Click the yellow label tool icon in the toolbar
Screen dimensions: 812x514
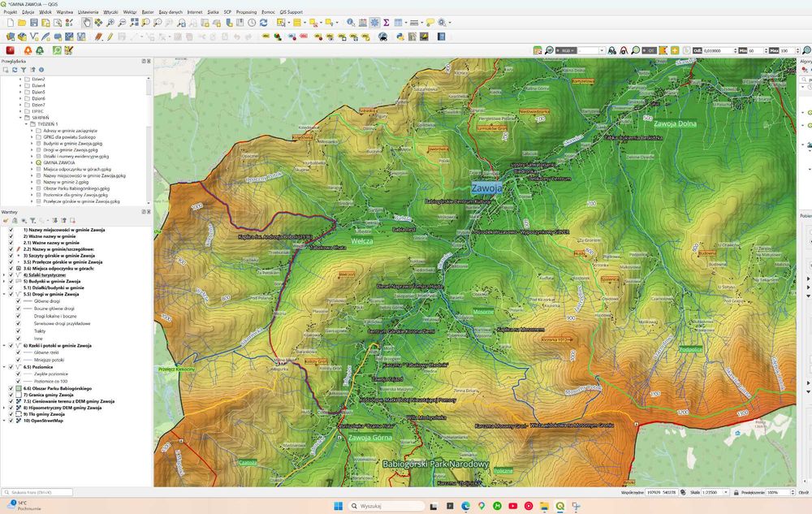266,37
